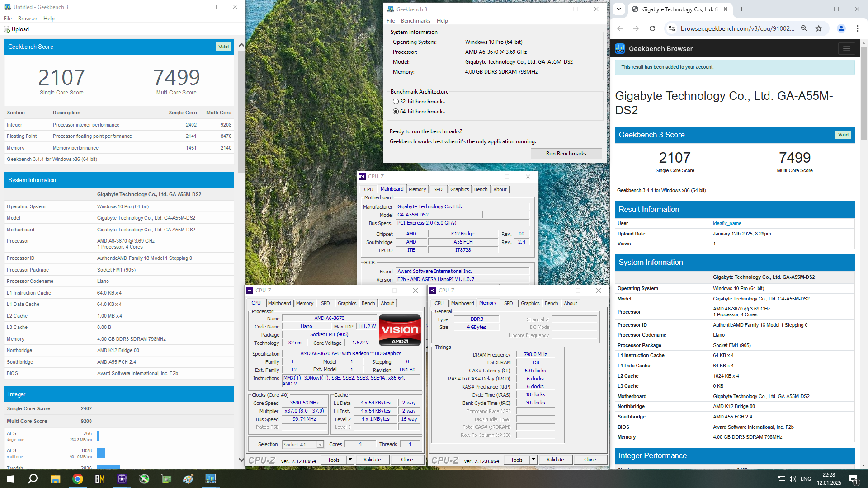Open a new Chrome tab
Screen dimensions: 868x488
742,9
